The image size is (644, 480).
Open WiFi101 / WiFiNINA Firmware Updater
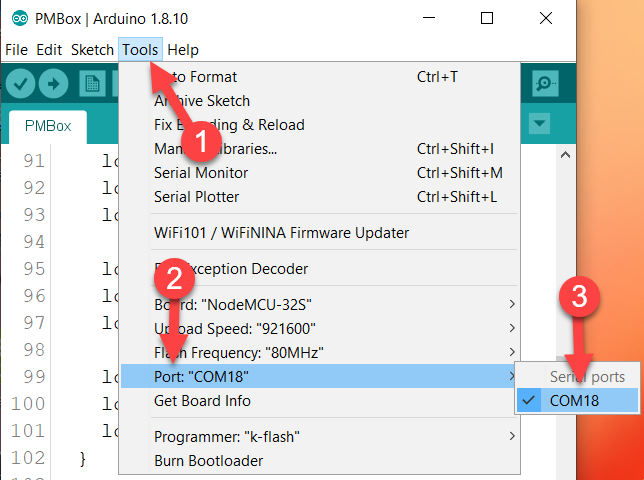click(x=320, y=233)
